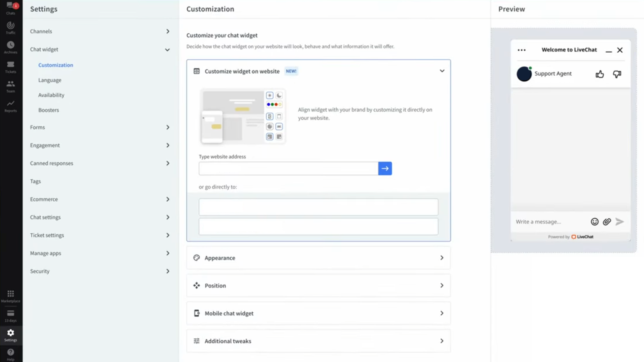This screenshot has height=362, width=644.
Task: Click the Appearance palette icon
Action: coord(197,258)
